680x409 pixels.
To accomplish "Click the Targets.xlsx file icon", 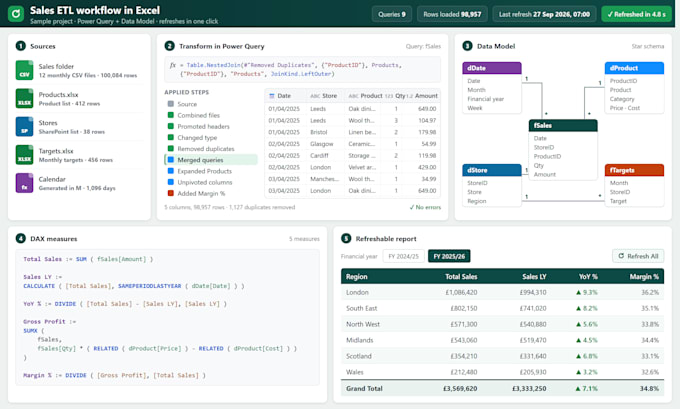I will 24,155.
